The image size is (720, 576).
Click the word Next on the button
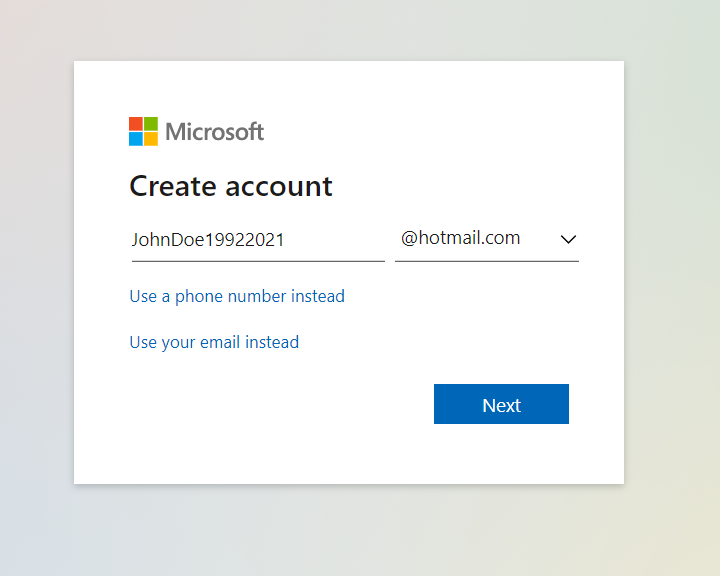501,405
